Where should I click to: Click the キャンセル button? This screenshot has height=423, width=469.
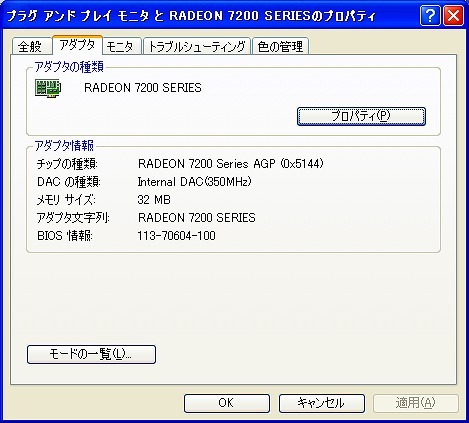(x=322, y=403)
